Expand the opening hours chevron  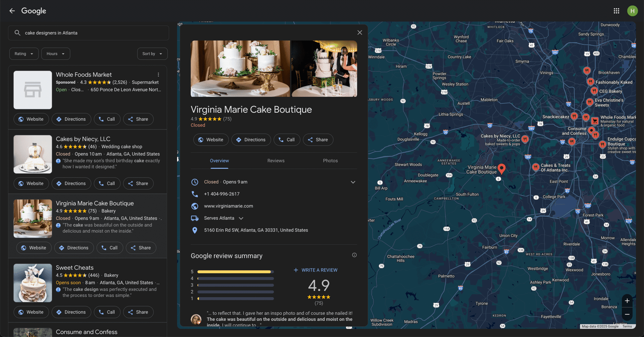point(353,182)
